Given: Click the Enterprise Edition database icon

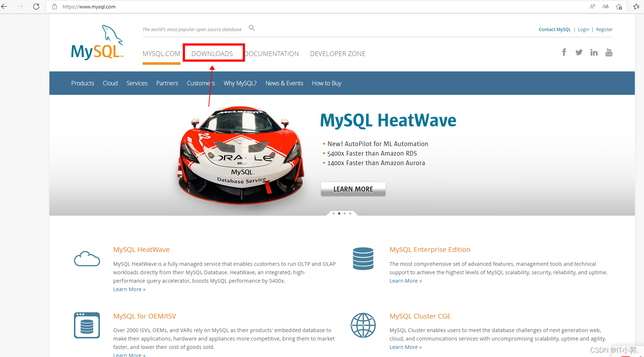Looking at the screenshot, I should point(363,259).
